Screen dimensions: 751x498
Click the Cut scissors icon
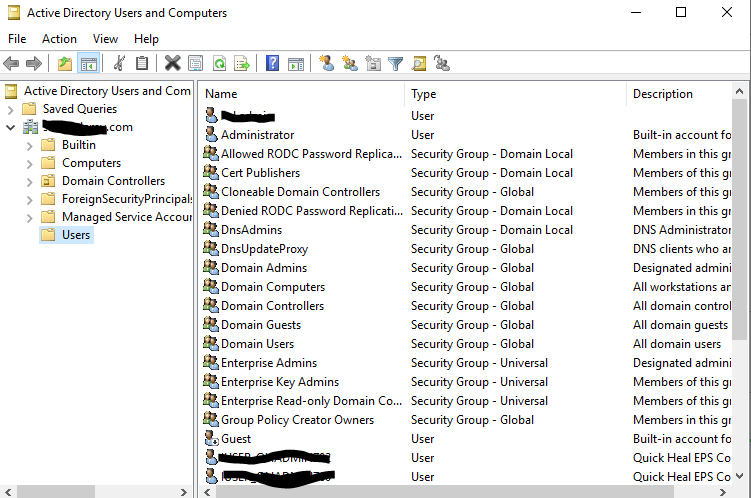[x=119, y=63]
